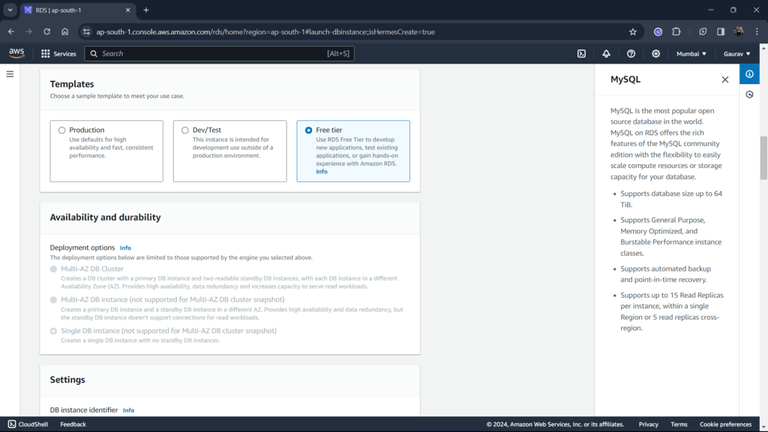768x432 pixels.
Task: Open the Services grid menu
Action: 59,54
